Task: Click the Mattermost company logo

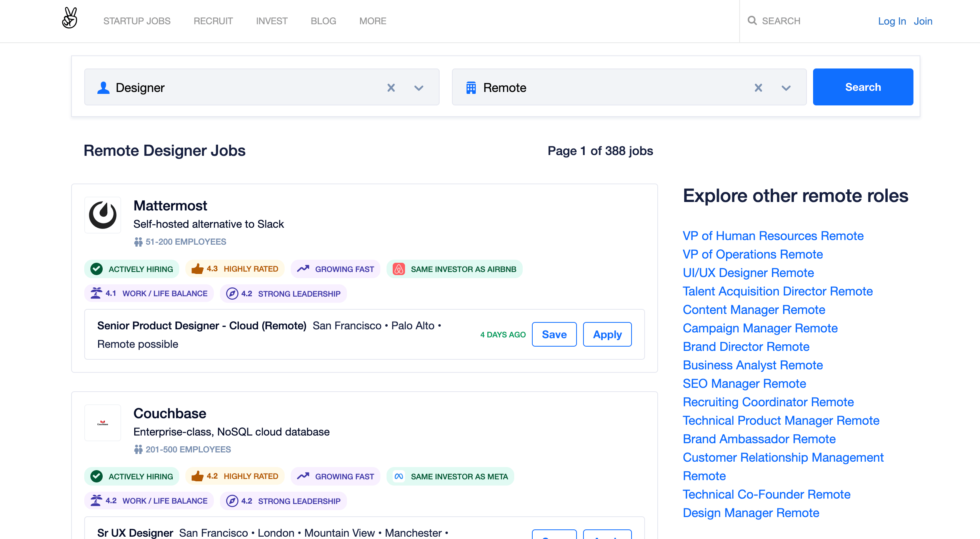Action: tap(102, 215)
